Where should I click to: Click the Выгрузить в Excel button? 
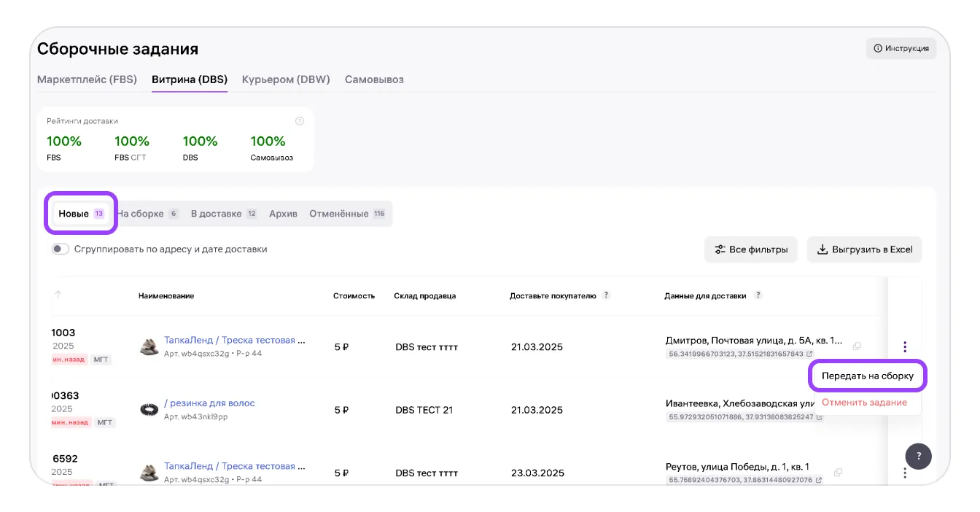pos(864,249)
